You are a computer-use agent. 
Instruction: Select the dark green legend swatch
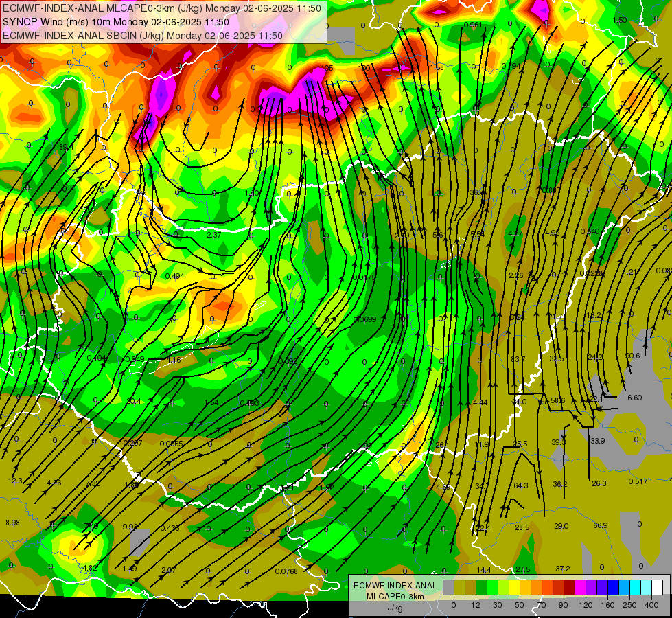coord(481,587)
